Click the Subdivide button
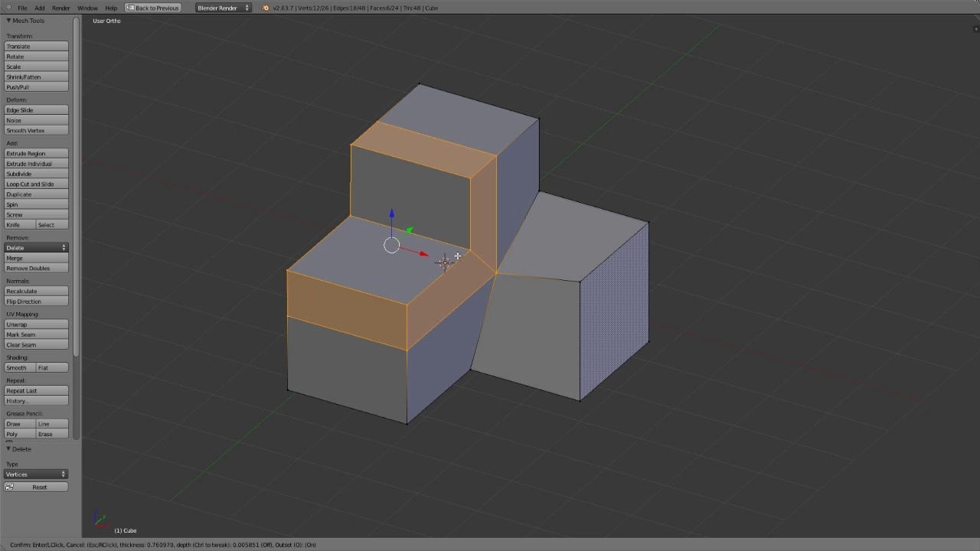This screenshot has width=980, height=551. pyautogui.click(x=36, y=174)
